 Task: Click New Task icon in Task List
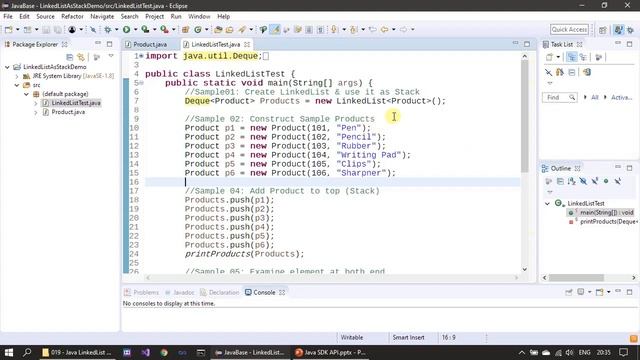tap(549, 57)
